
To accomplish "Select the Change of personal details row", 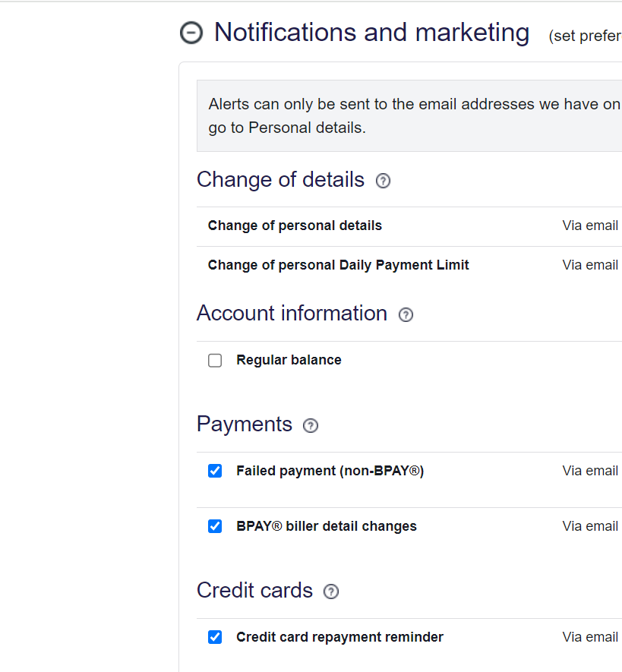I will (295, 226).
